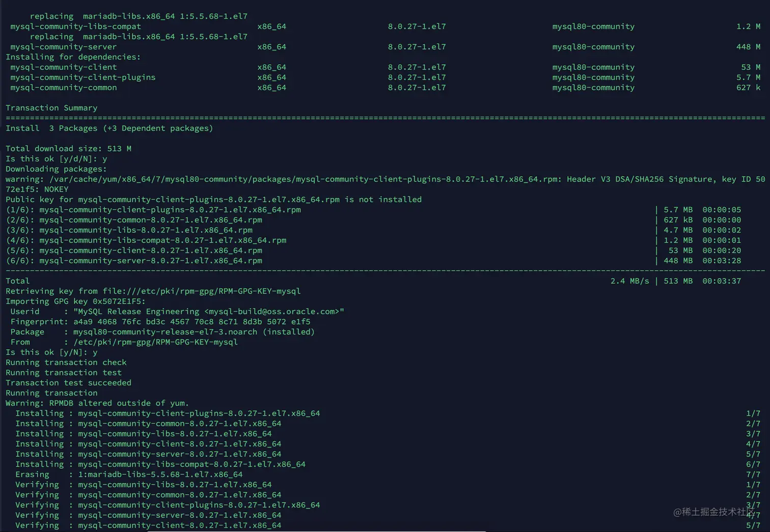Click the "Is this ok [y/N]: y" prompt

[x=51, y=352]
